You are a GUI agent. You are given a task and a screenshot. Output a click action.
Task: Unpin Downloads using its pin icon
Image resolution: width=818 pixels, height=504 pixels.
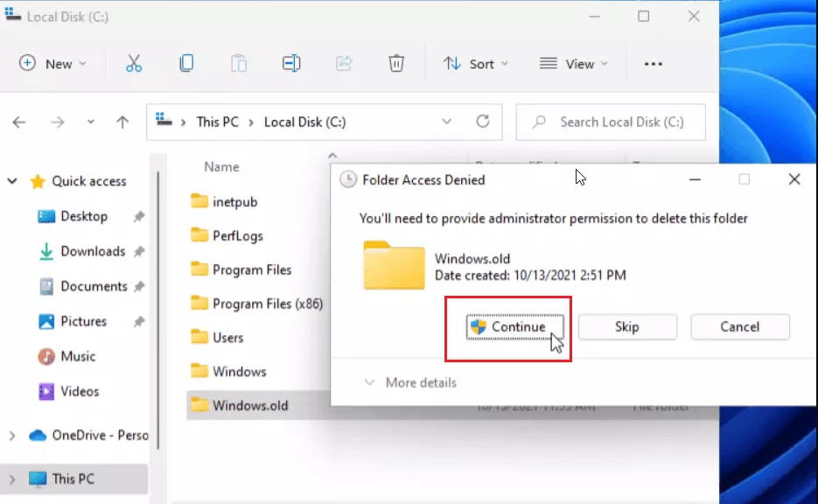139,251
